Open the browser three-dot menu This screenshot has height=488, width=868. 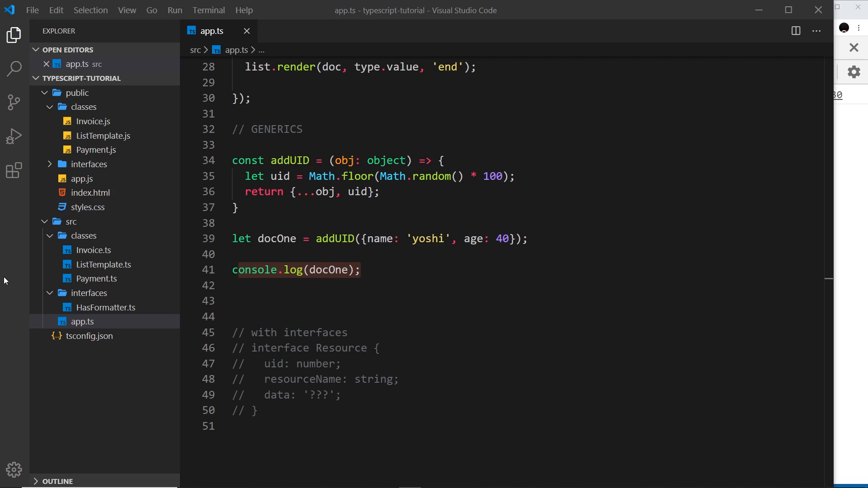(859, 28)
